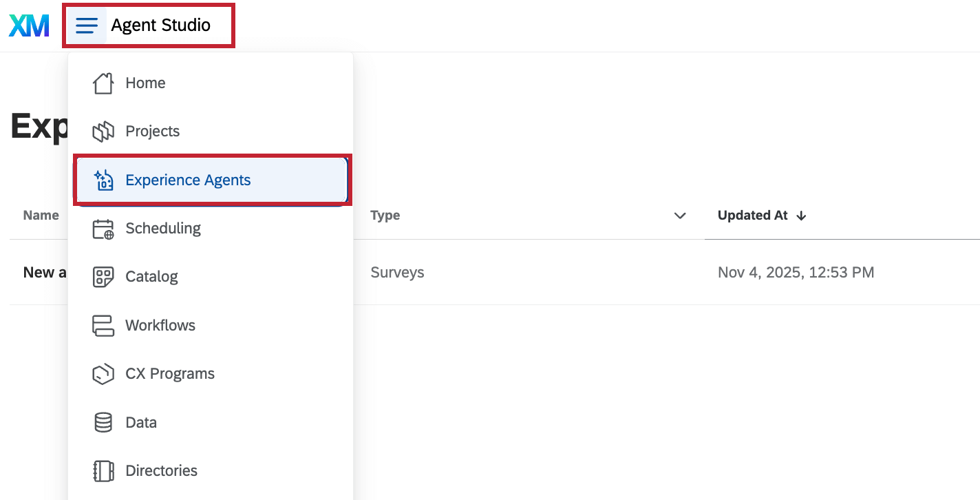The width and height of the screenshot is (980, 500).
Task: Open Experience Agents via its sparkle icon
Action: click(103, 180)
